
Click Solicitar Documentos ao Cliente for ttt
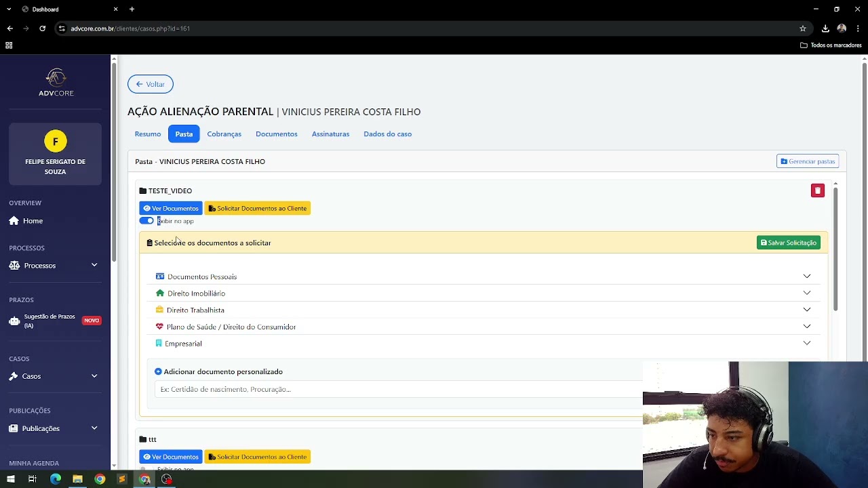[x=258, y=457]
